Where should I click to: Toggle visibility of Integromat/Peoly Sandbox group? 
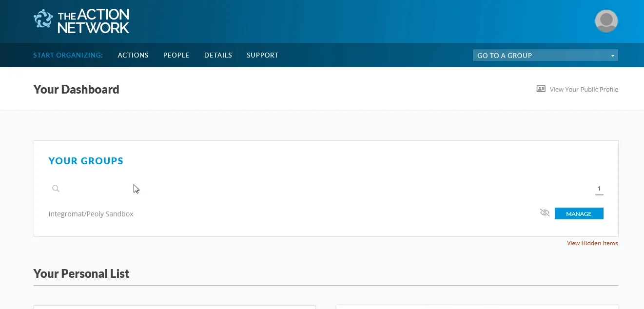click(545, 213)
